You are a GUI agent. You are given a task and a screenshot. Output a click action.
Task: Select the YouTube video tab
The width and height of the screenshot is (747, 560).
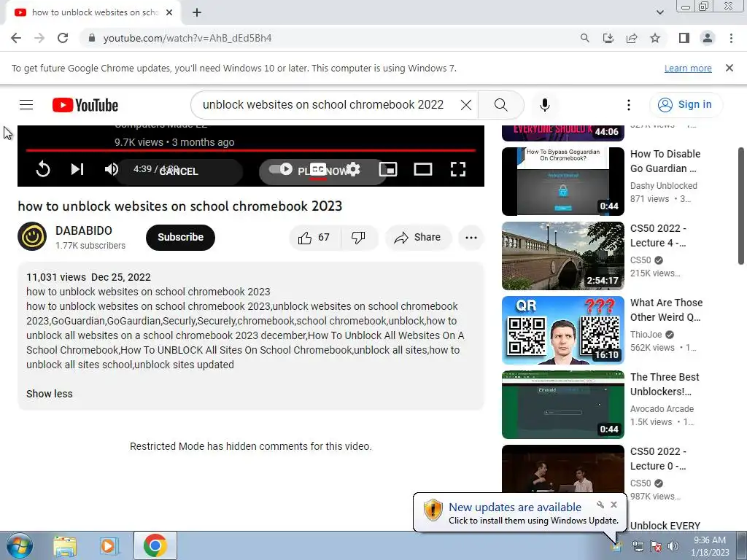(93, 12)
